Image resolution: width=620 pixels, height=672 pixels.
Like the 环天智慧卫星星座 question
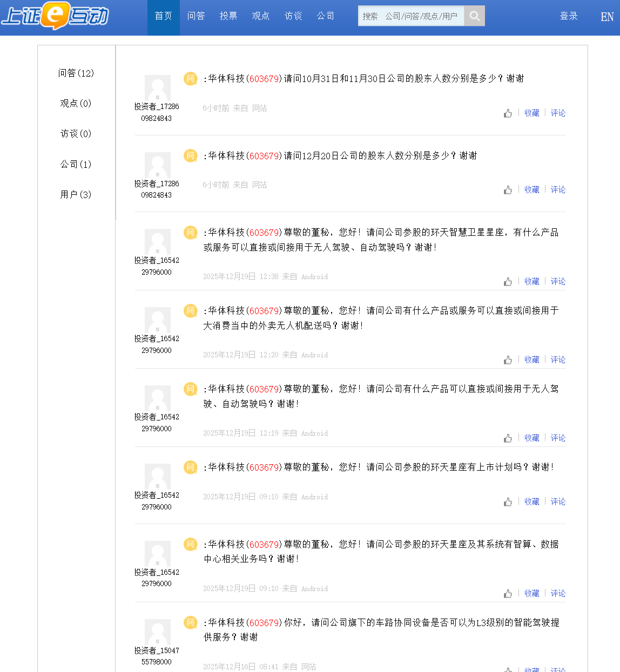(508, 282)
